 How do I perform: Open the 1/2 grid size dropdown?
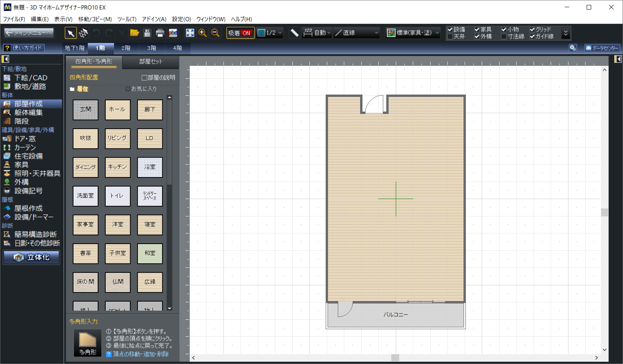(x=270, y=33)
